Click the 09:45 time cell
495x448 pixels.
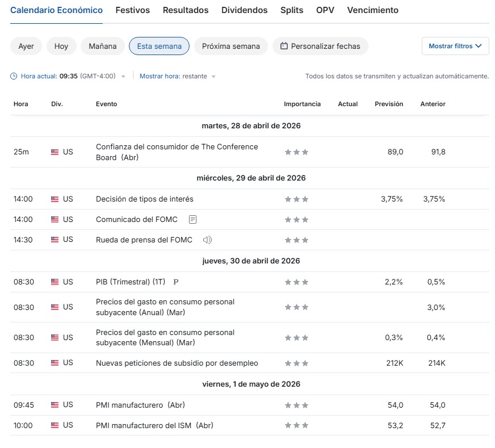(x=24, y=405)
